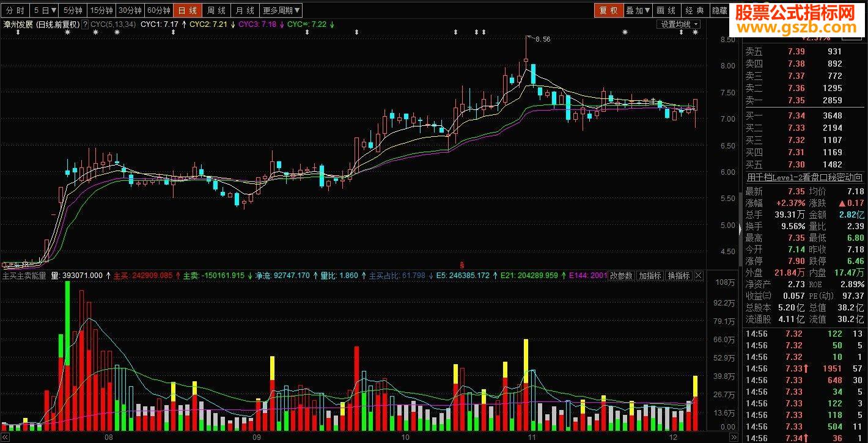Click the 换指标 change indicator button

[679, 276]
